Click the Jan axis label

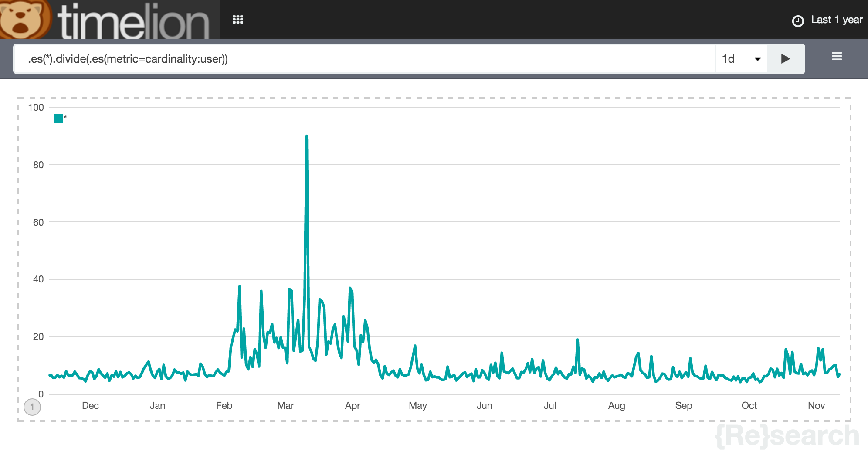pos(157,406)
